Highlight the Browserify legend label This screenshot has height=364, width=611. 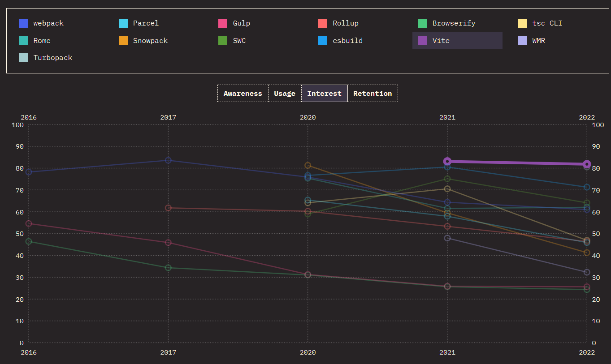point(454,23)
